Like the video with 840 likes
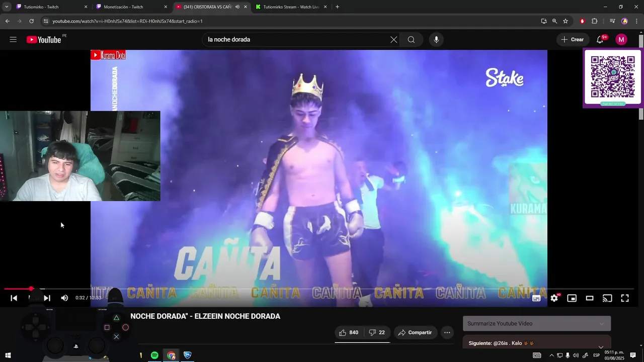The width and height of the screenshot is (644, 362). pyautogui.click(x=349, y=332)
